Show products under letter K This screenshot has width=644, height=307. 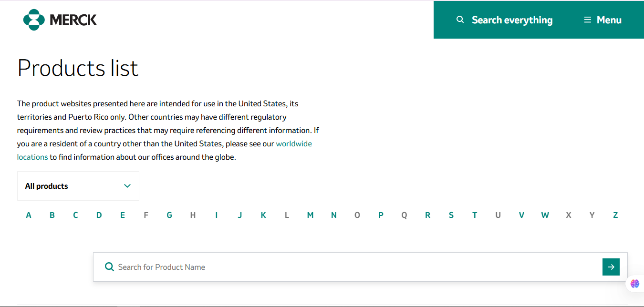coord(263,215)
